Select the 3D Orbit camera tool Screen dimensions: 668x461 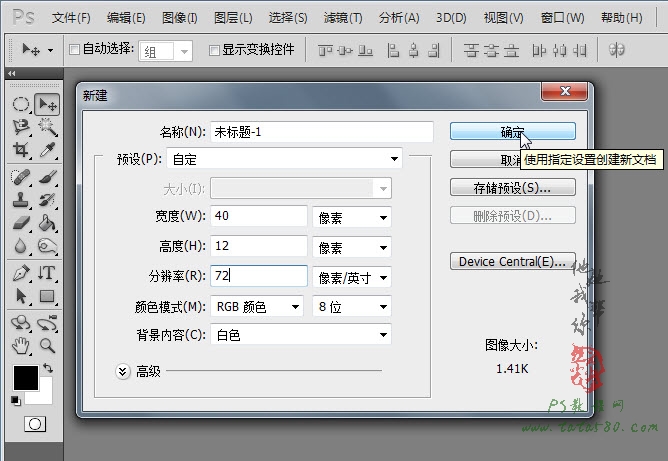[47, 323]
